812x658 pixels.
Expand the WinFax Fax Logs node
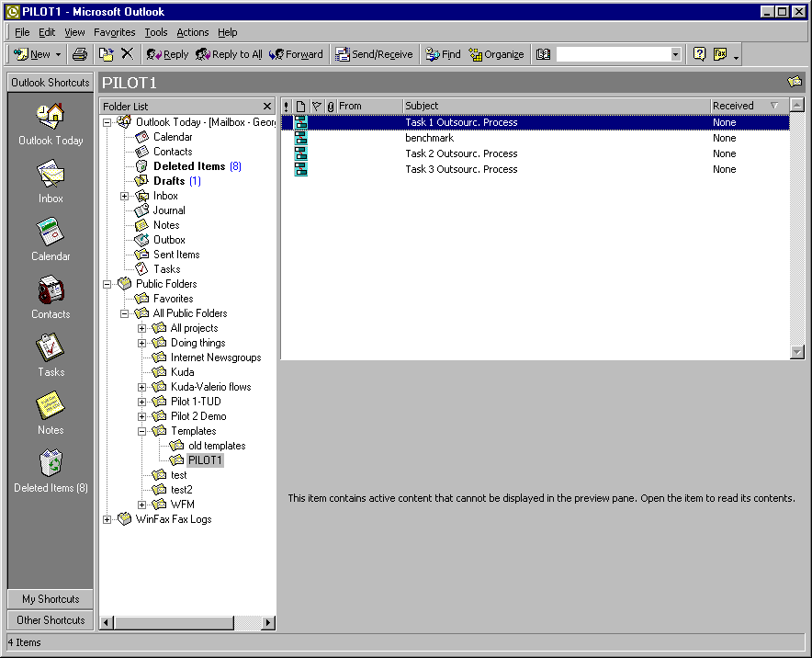(107, 519)
